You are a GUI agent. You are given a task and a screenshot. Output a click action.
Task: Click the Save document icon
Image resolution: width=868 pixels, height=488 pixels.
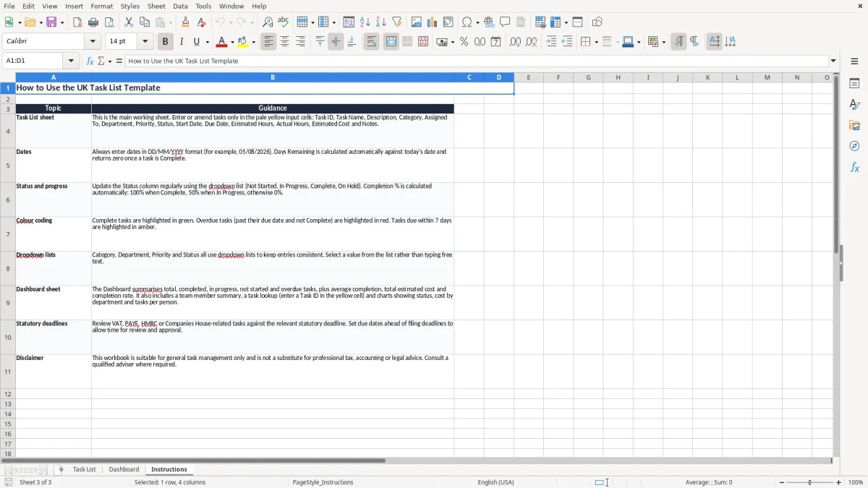click(x=51, y=22)
